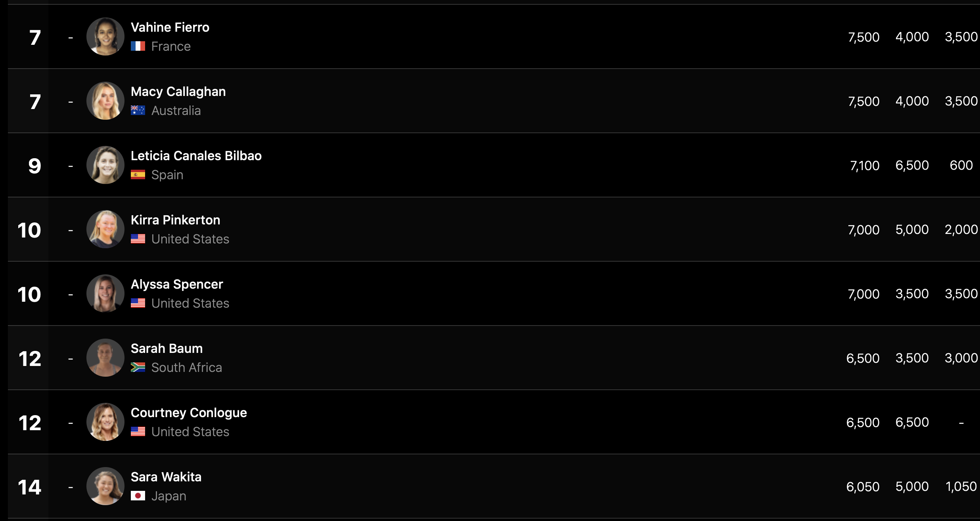Image resolution: width=980 pixels, height=521 pixels.
Task: Click Sara Wakita's total points 6,050
Action: tap(863, 487)
